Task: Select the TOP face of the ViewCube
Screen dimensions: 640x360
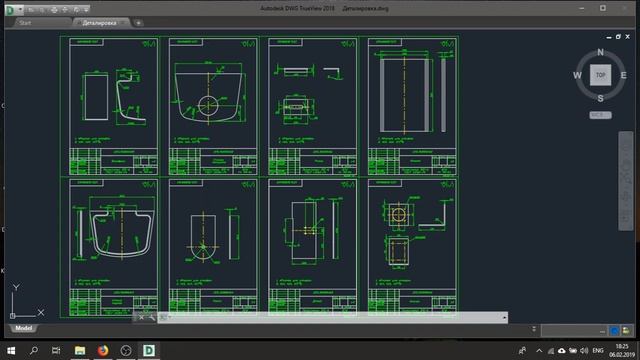Action: click(600, 75)
